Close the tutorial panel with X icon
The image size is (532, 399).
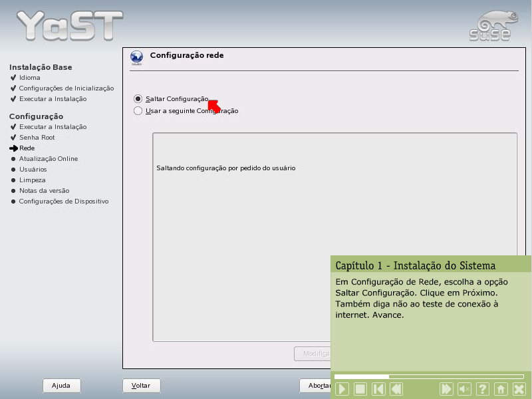coord(519,389)
